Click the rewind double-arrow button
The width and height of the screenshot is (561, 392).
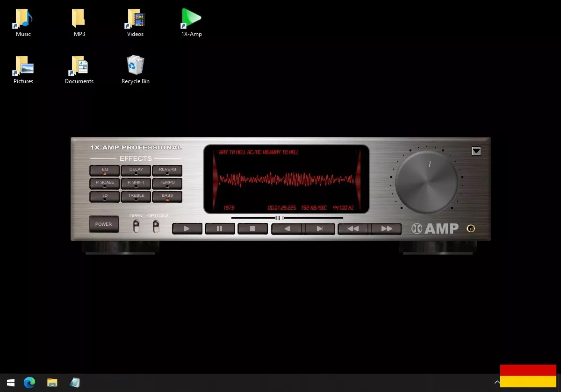tap(353, 229)
